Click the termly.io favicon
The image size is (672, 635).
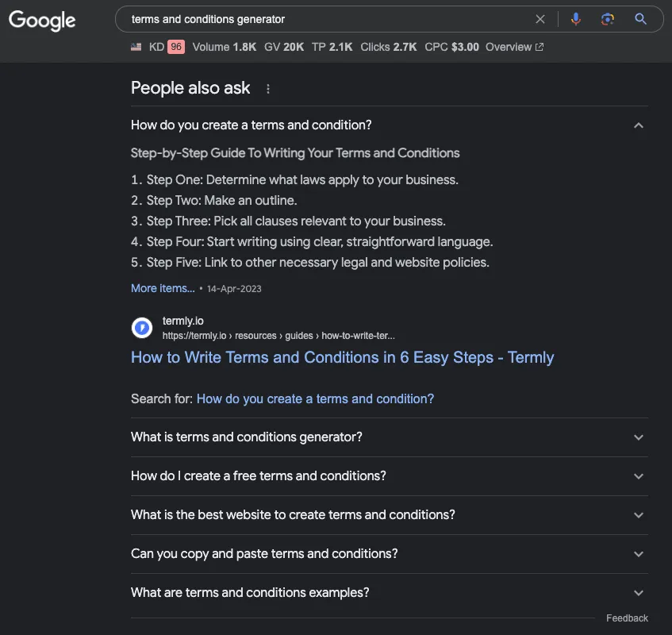tap(142, 327)
